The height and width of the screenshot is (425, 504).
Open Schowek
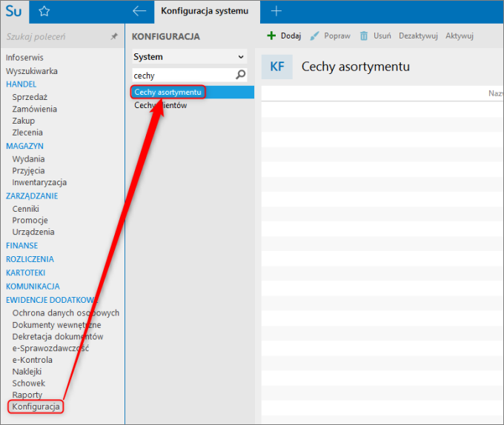[29, 384]
